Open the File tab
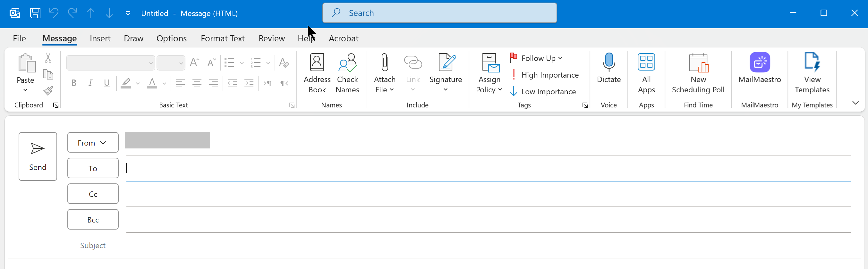Screen dimensions: 868x269 point(19,38)
